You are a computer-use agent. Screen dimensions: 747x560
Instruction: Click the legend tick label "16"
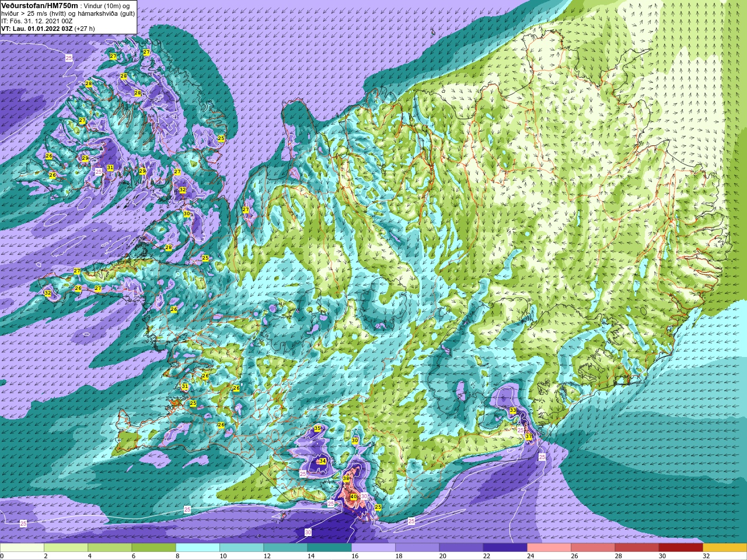click(x=355, y=556)
